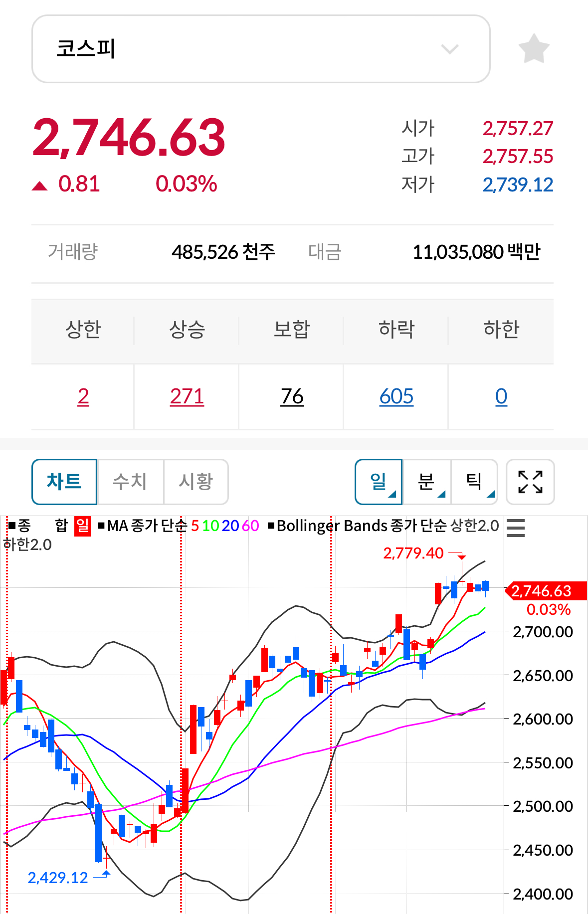Click the 시가 value 2,757.27

pos(518,129)
